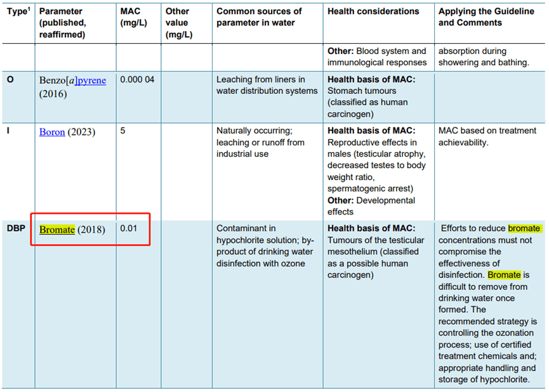Click the Applying the Guideline header

(x=486, y=16)
